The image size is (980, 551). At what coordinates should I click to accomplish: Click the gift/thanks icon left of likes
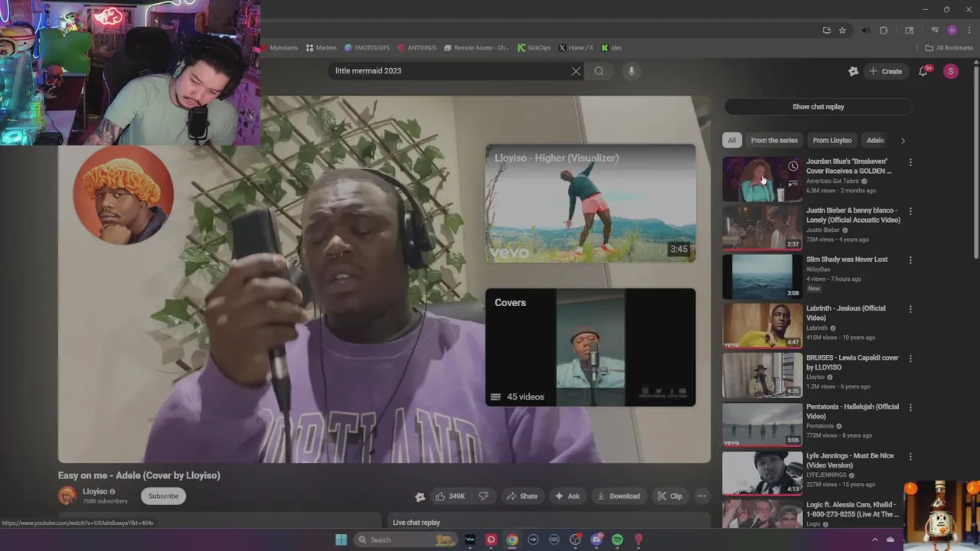pos(420,497)
